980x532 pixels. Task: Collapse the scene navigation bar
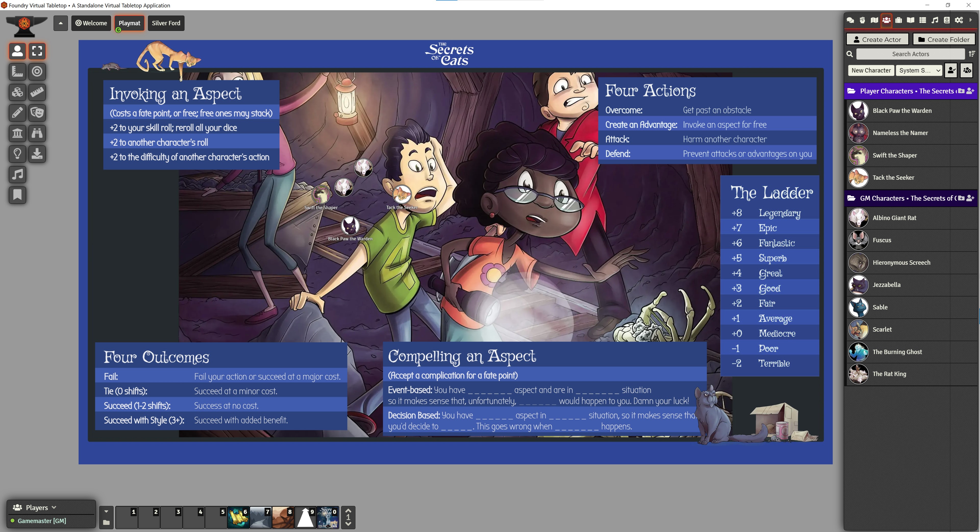(x=60, y=23)
